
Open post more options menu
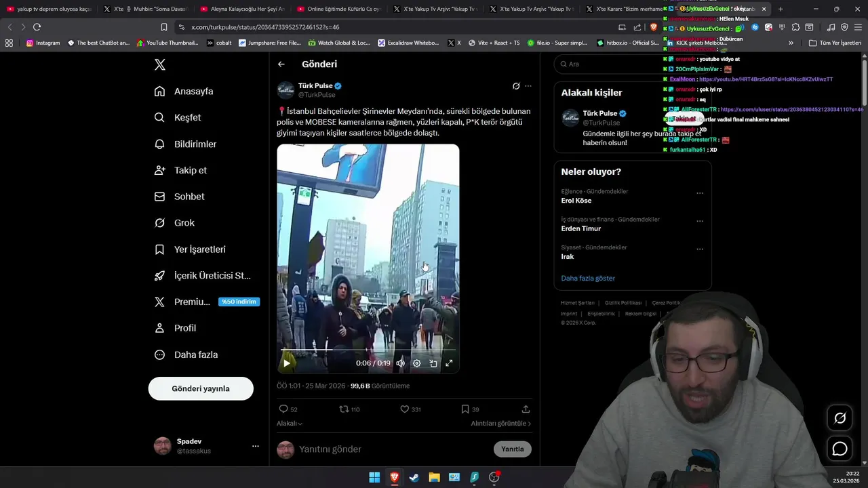click(x=528, y=86)
